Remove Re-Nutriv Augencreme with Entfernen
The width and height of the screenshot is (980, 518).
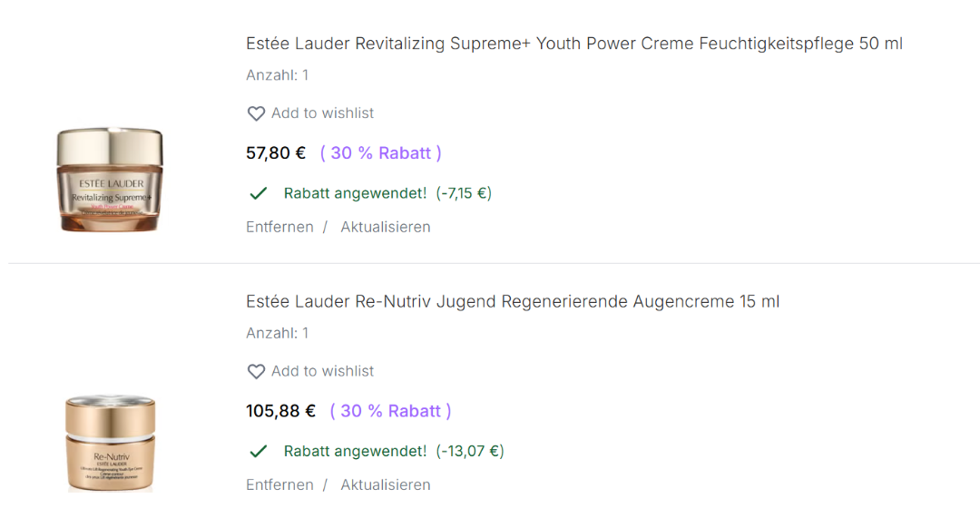tap(279, 484)
